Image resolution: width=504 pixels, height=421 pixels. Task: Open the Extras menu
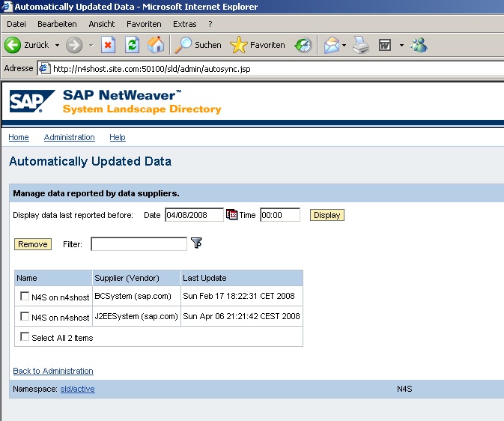click(184, 24)
